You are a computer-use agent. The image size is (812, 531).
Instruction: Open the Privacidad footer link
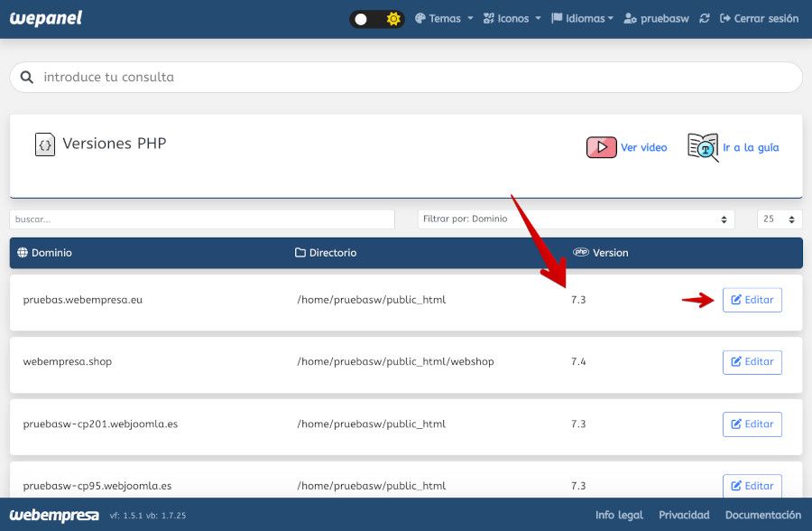pyautogui.click(x=684, y=515)
